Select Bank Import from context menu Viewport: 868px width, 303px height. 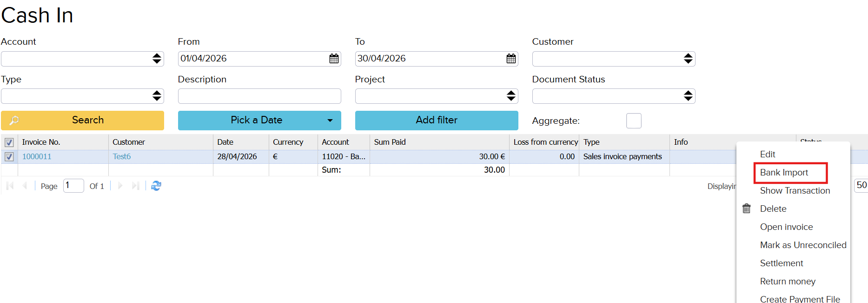coord(784,173)
